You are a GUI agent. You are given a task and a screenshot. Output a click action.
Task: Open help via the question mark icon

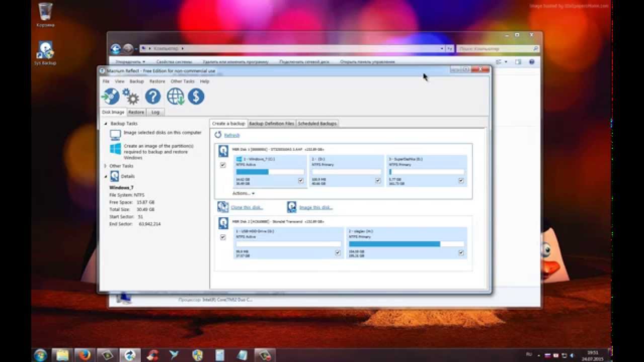pos(153,96)
